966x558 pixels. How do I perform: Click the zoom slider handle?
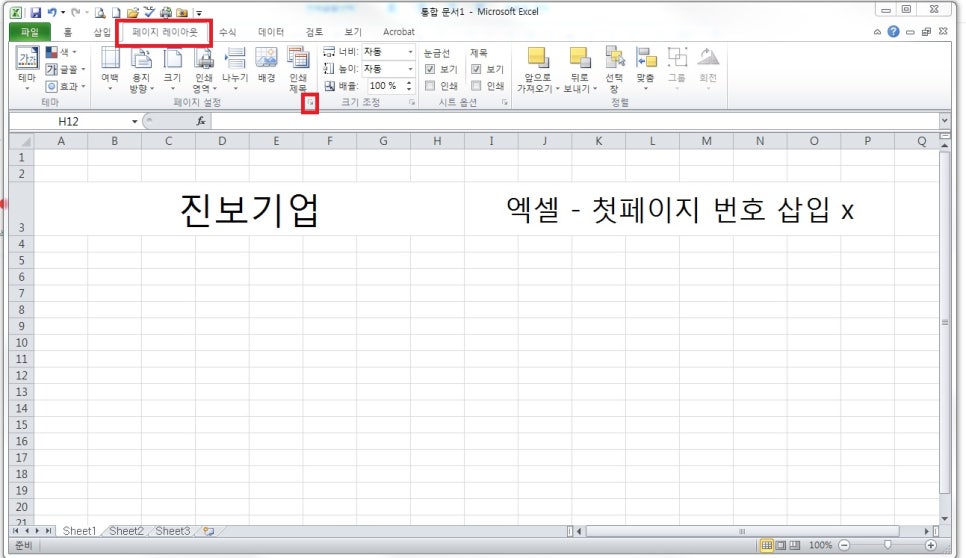point(888,544)
